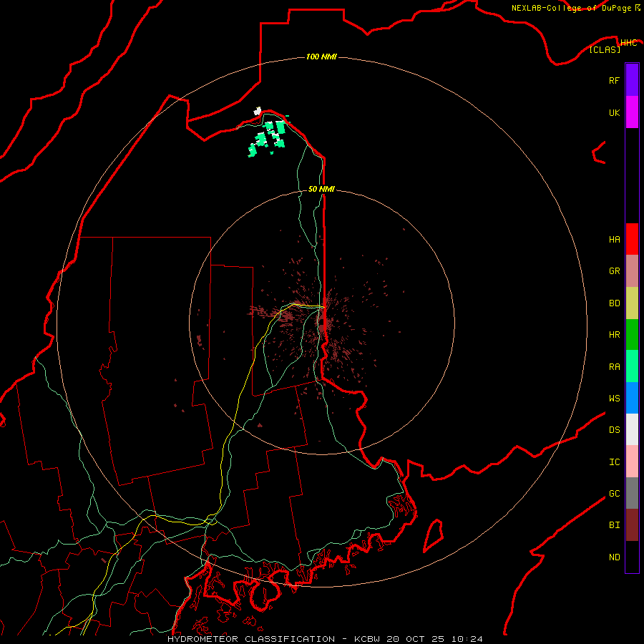Click the blue WS wet snow swatch
Screen dimensions: 644x644
[x=632, y=398]
